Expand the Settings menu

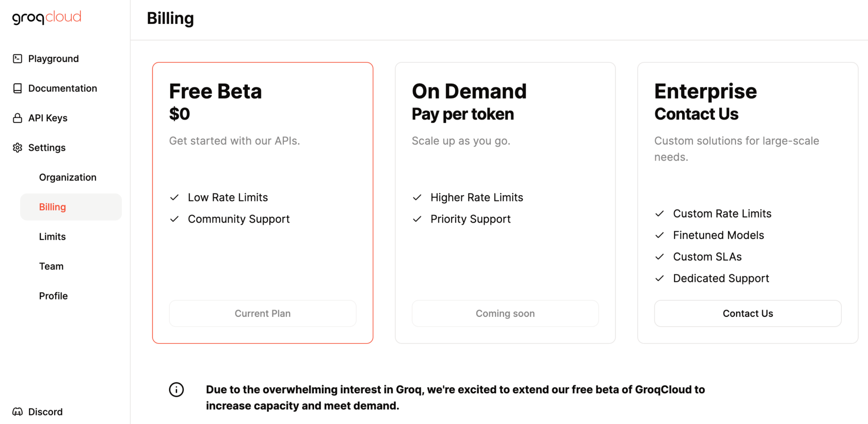point(47,148)
